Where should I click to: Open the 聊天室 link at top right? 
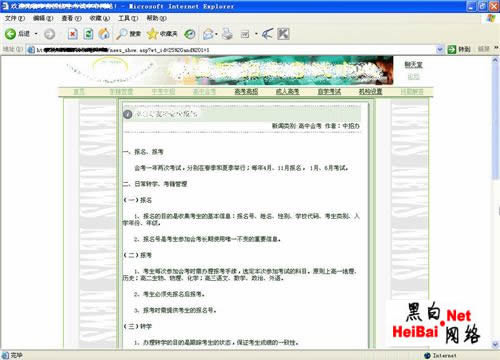(413, 65)
